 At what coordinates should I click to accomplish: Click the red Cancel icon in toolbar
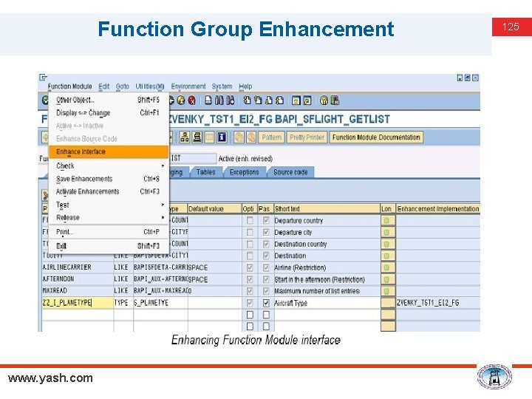pyautogui.click(x=191, y=100)
